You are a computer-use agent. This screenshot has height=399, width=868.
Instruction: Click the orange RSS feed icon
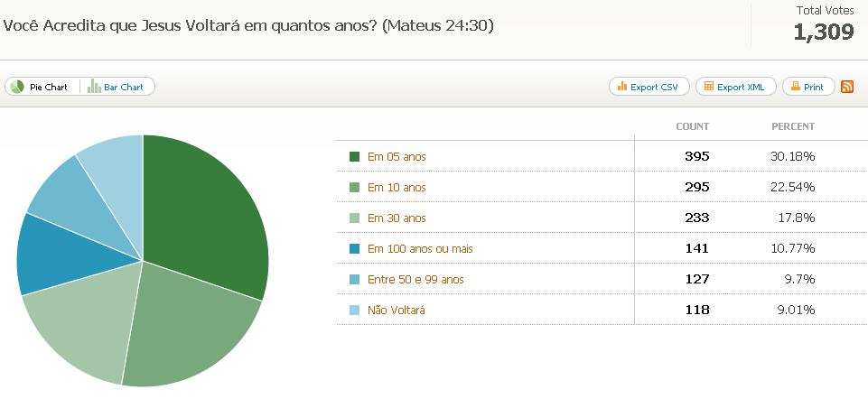click(x=847, y=87)
